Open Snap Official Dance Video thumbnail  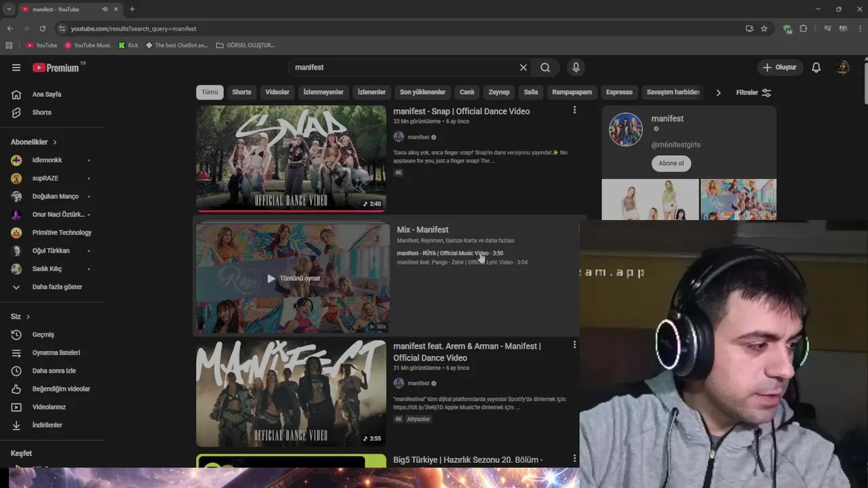tap(291, 159)
